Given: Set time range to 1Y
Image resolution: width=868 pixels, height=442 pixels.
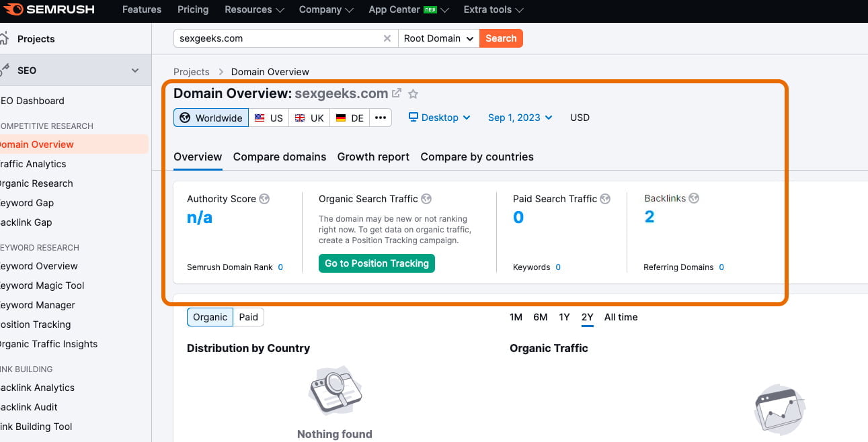Looking at the screenshot, I should (564, 317).
